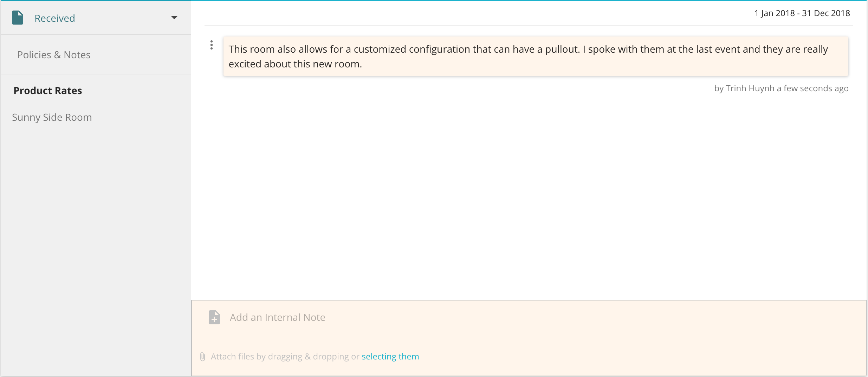The width and height of the screenshot is (868, 377).
Task: Click the 'selecting them' link
Action: click(x=390, y=357)
